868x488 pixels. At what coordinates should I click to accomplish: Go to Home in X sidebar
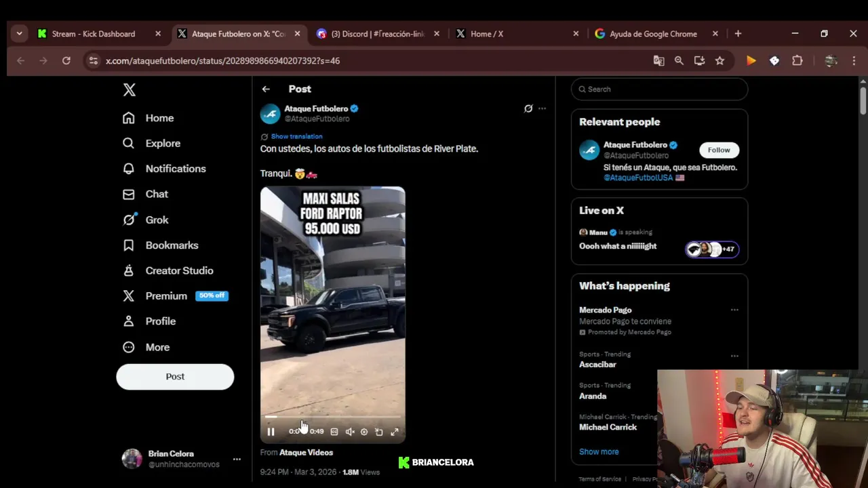click(x=148, y=118)
